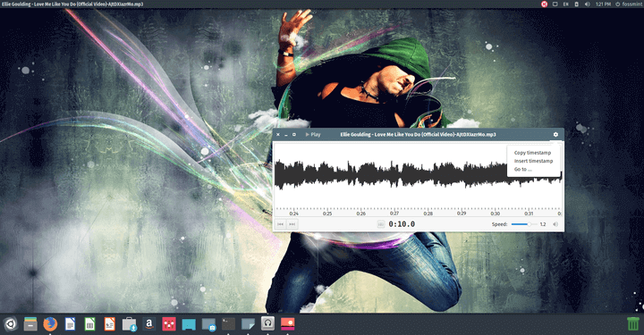
Task: Click the volume speaker icon in the player
Action: point(555,224)
